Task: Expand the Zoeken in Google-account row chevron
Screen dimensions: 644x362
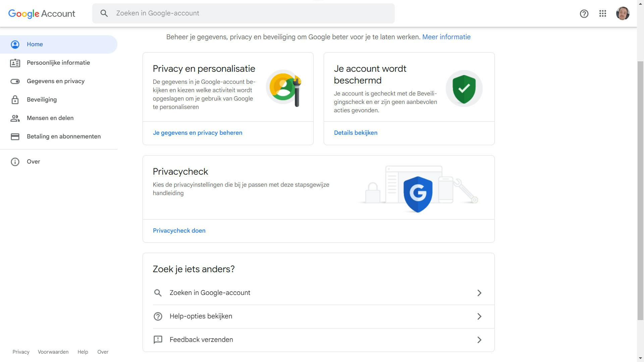Action: click(479, 293)
